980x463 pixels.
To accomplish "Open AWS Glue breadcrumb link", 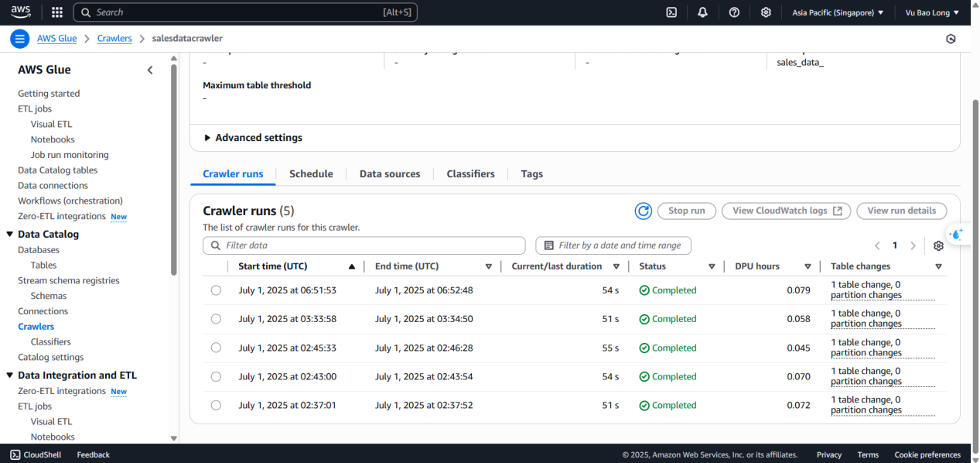I will tap(56, 39).
